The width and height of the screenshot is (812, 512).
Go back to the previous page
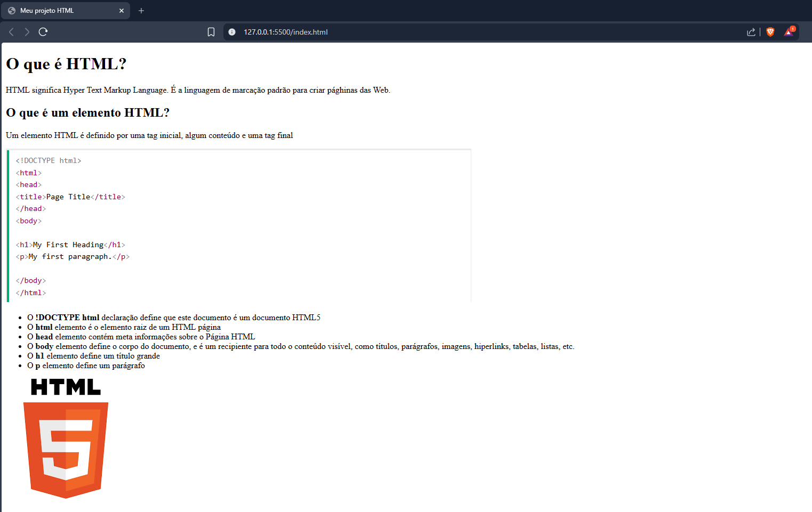[x=11, y=32]
